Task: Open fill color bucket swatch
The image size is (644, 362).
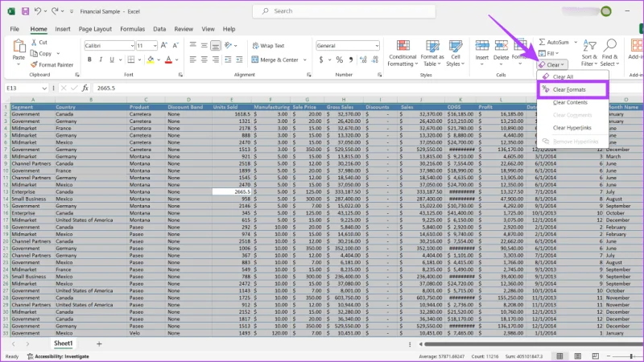Action: (x=151, y=60)
